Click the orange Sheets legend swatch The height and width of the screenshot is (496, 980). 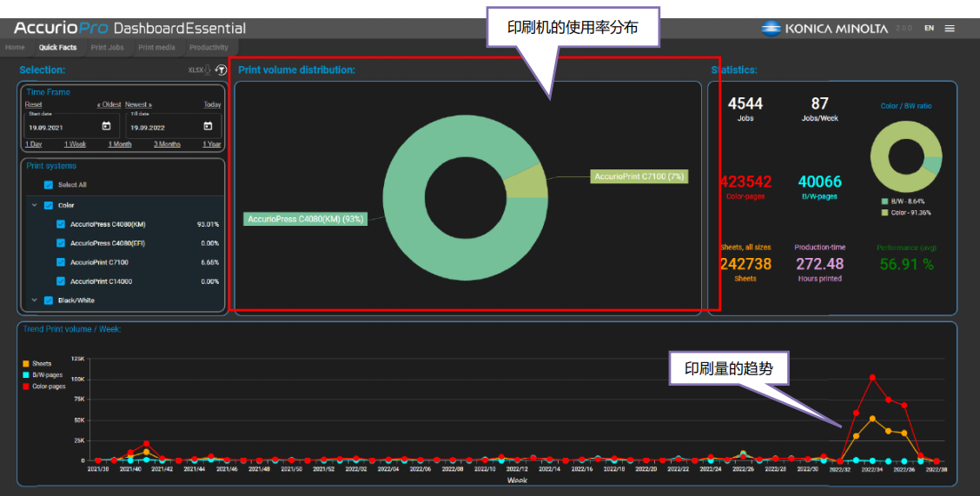[26, 364]
